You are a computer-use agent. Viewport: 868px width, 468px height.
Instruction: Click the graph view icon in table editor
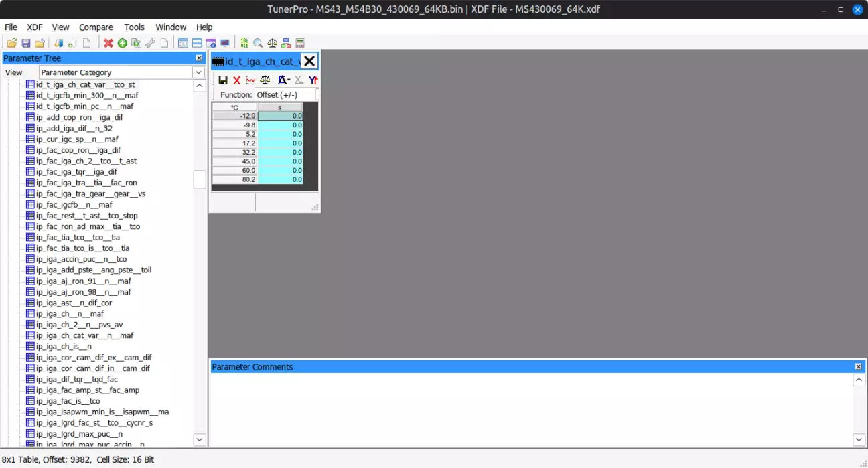(x=250, y=80)
